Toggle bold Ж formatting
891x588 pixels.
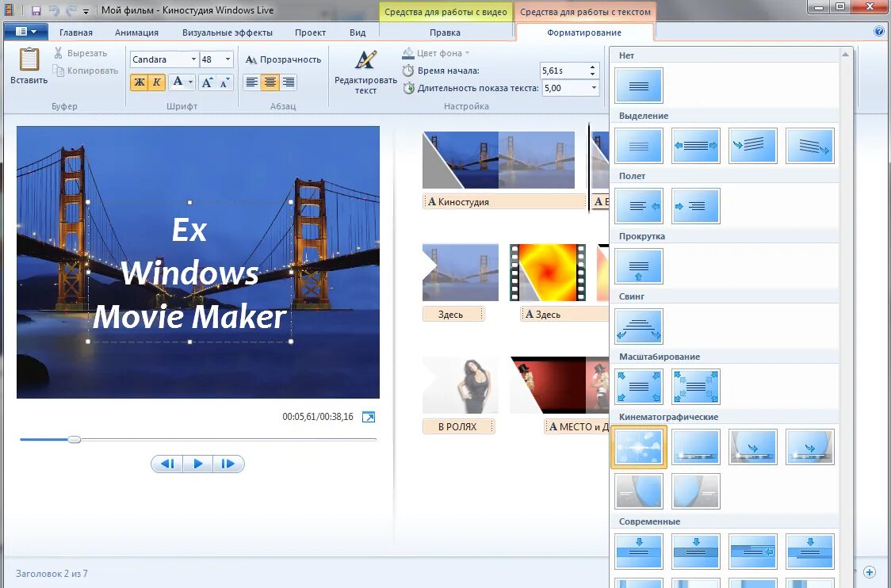(x=140, y=82)
